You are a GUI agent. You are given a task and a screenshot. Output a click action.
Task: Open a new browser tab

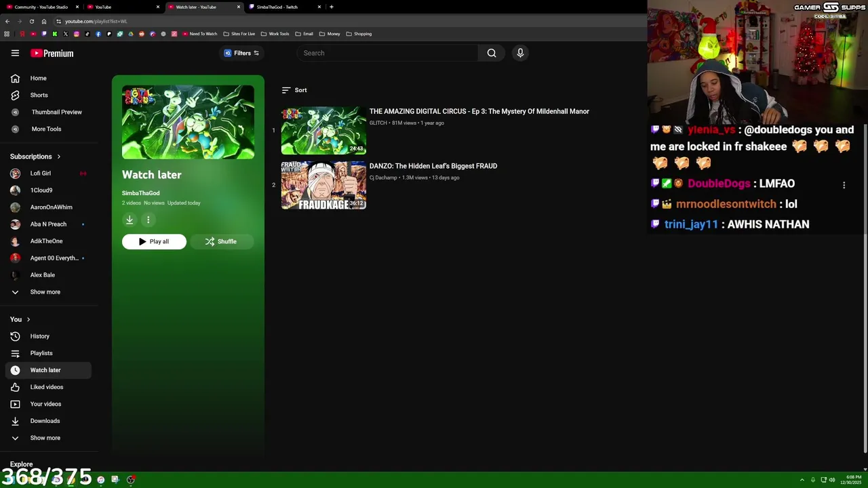331,7
